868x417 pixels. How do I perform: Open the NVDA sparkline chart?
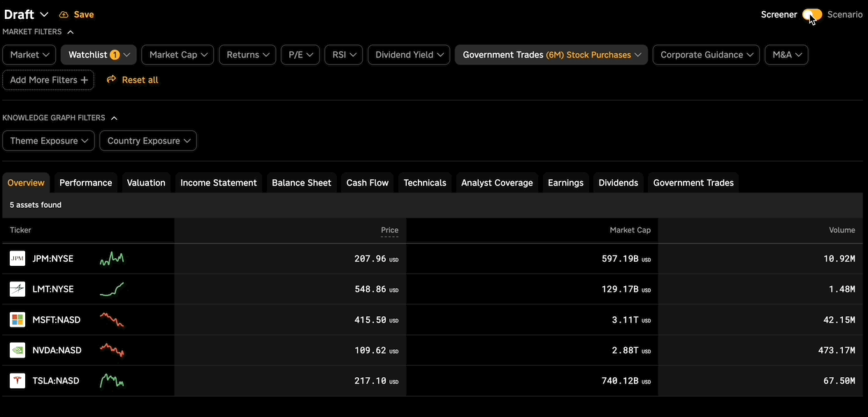coord(112,350)
